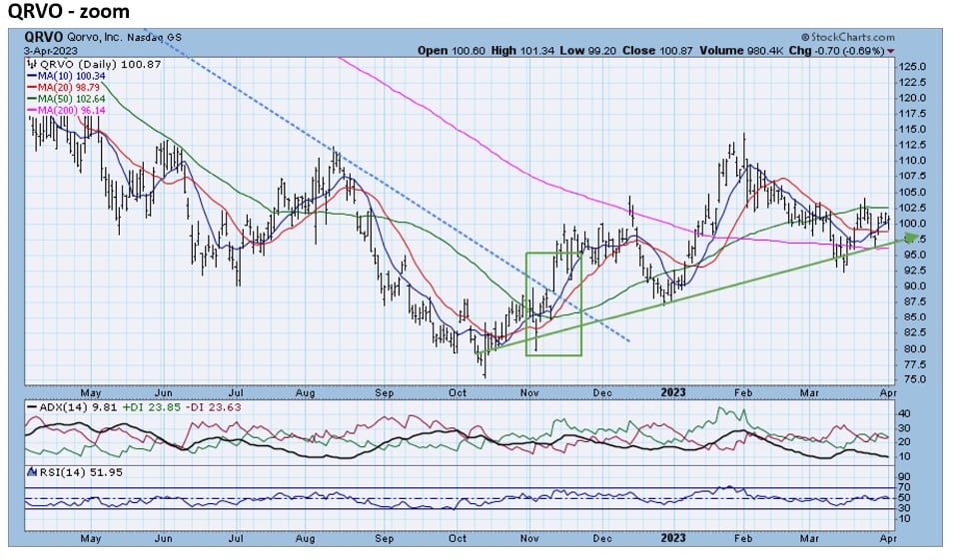
Task: Click the red down arrow beside Chg
Action: click(x=889, y=49)
